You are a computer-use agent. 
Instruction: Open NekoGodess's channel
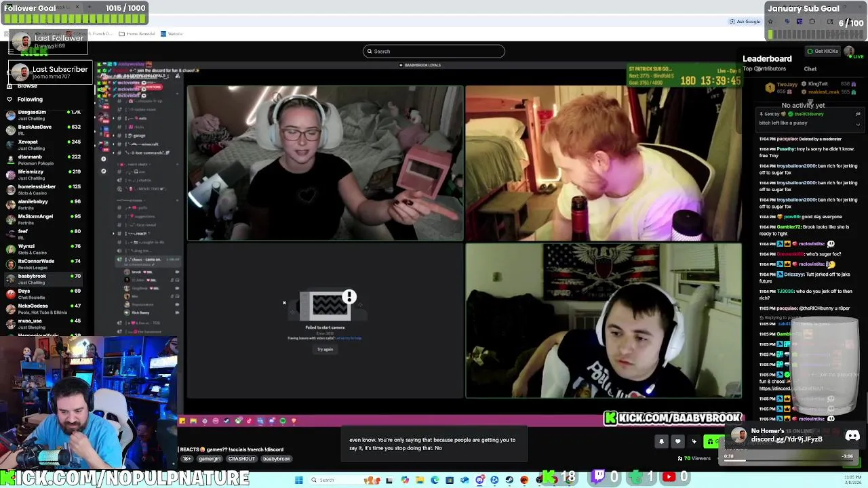click(44, 309)
